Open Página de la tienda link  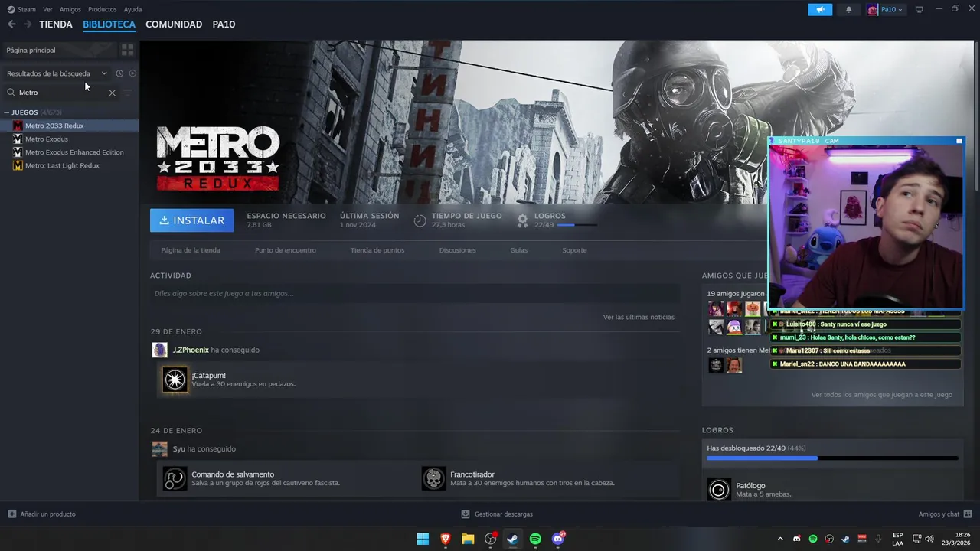tap(191, 250)
